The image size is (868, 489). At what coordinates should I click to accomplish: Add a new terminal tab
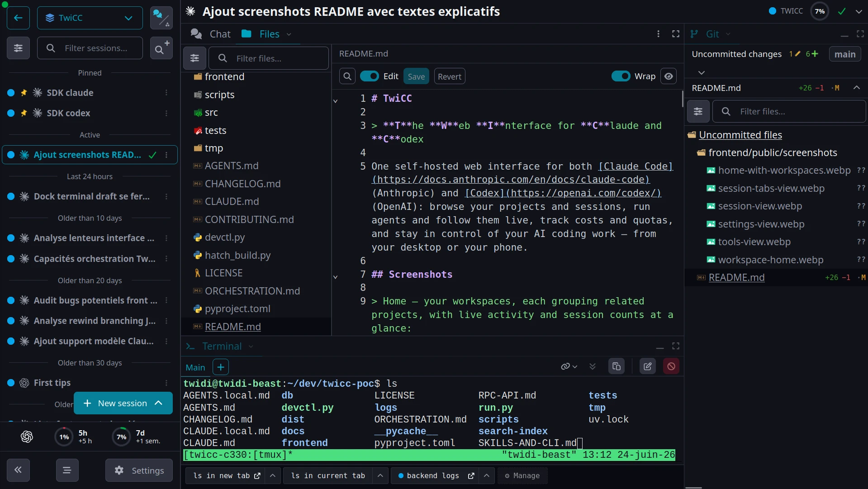click(x=221, y=367)
